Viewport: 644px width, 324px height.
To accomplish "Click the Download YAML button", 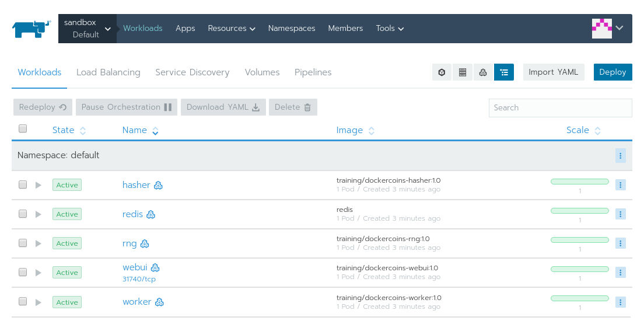I will (x=223, y=107).
